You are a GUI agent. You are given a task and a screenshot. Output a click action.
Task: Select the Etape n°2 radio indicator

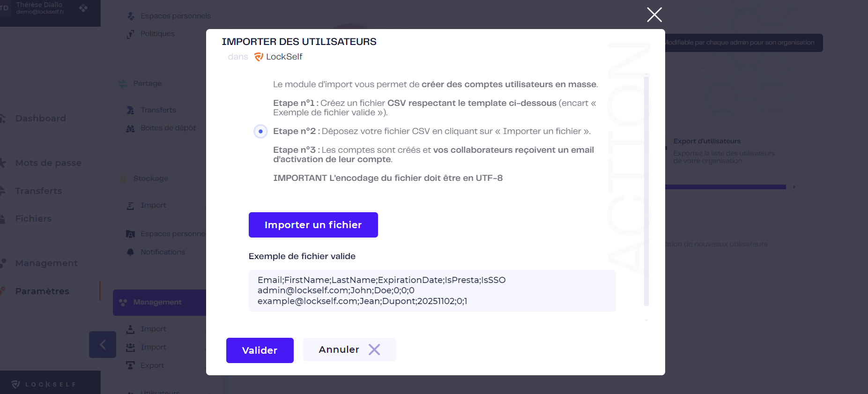pos(260,131)
